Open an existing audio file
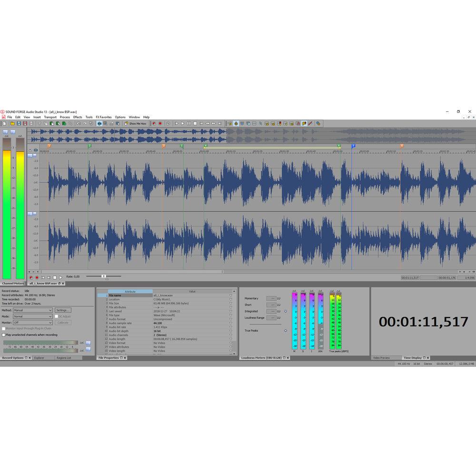The height and width of the screenshot is (476, 476). 12,123
